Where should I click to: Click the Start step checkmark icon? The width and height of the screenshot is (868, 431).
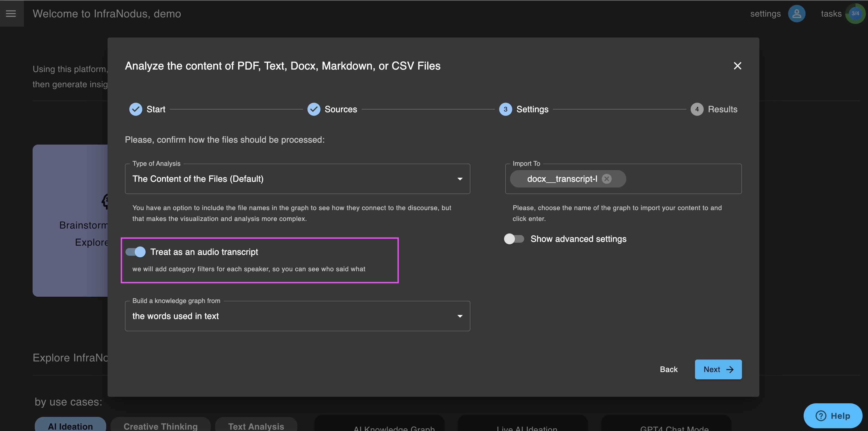click(136, 109)
